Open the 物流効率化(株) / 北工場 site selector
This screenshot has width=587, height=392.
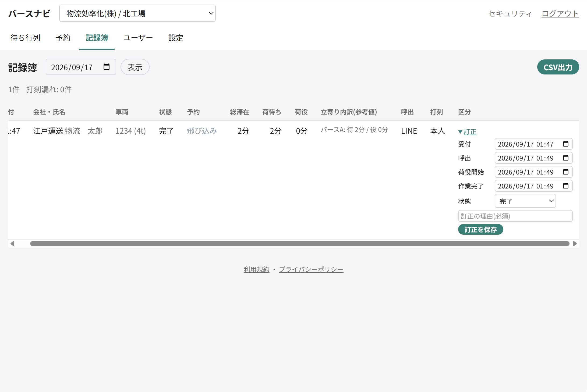[x=137, y=13]
